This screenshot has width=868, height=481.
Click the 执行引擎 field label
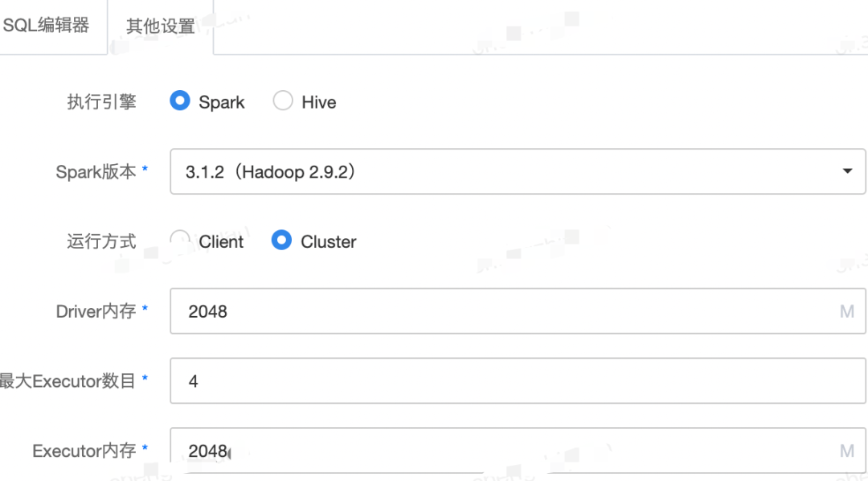(101, 102)
